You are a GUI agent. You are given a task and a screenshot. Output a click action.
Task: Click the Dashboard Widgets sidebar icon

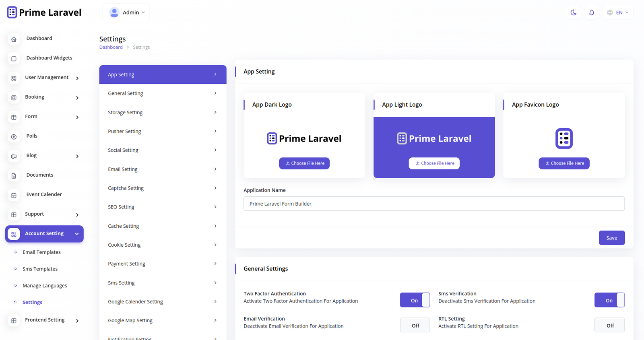[x=14, y=59]
